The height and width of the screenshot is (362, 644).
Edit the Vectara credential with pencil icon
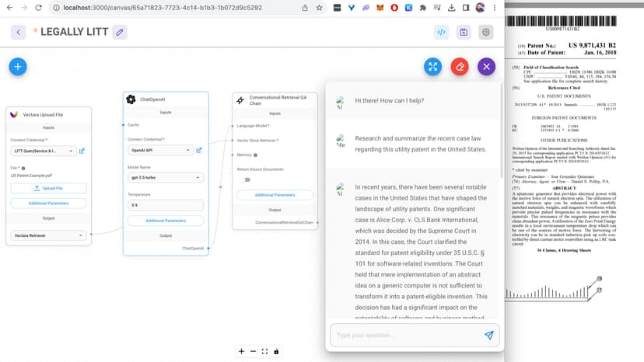coord(82,151)
